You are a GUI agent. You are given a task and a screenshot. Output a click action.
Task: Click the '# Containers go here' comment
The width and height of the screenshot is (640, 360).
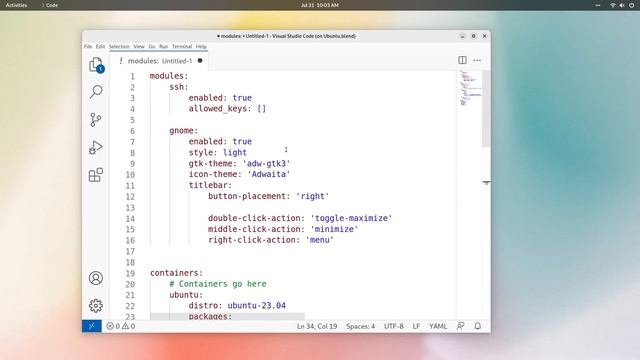[x=218, y=284]
